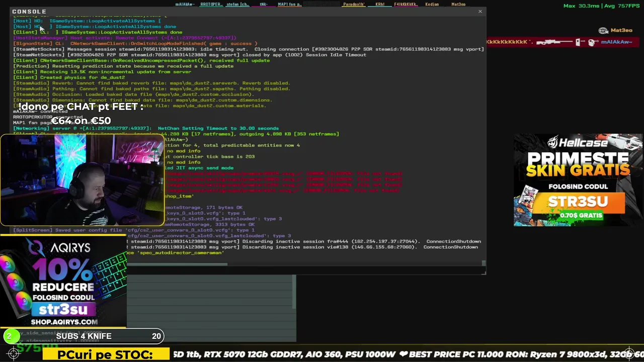
Task: Click Mat3eo name in the killfeed
Action: [x=621, y=31]
